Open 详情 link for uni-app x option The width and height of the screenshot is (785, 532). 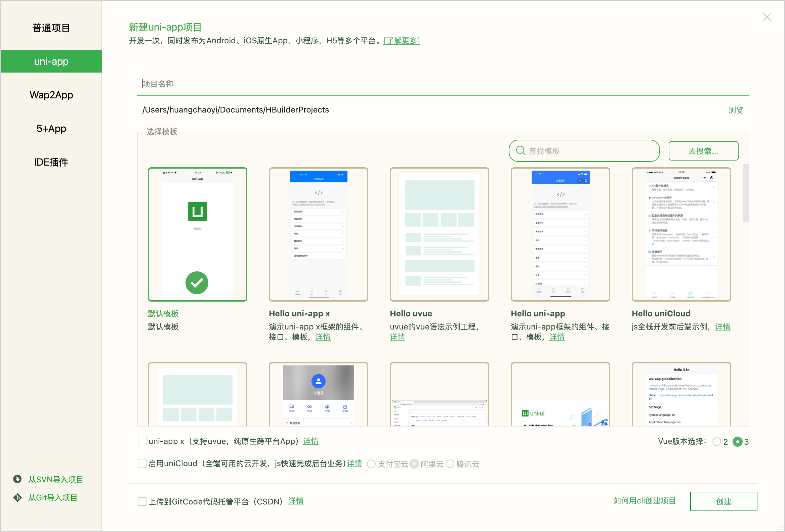point(311,441)
